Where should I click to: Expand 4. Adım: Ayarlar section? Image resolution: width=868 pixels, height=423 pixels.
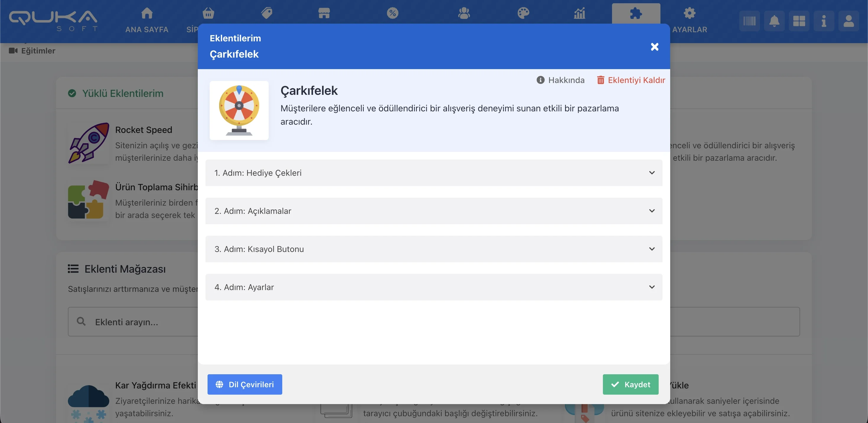pos(434,287)
